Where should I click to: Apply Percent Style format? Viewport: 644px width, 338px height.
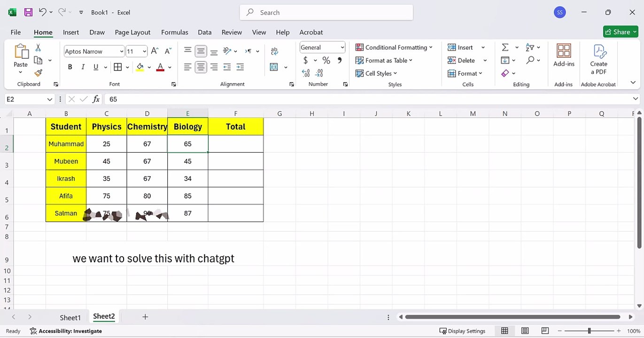click(x=326, y=60)
